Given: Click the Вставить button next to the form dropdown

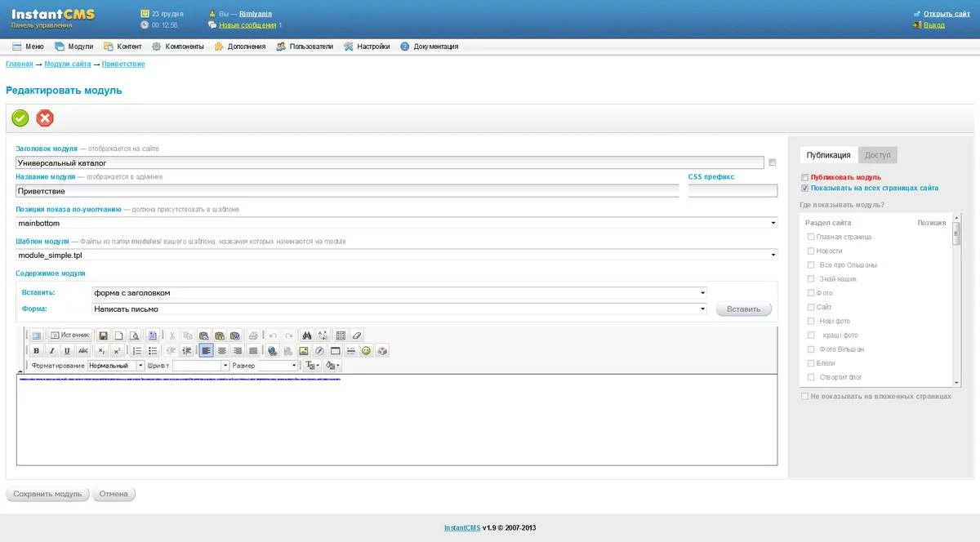Looking at the screenshot, I should point(742,309).
